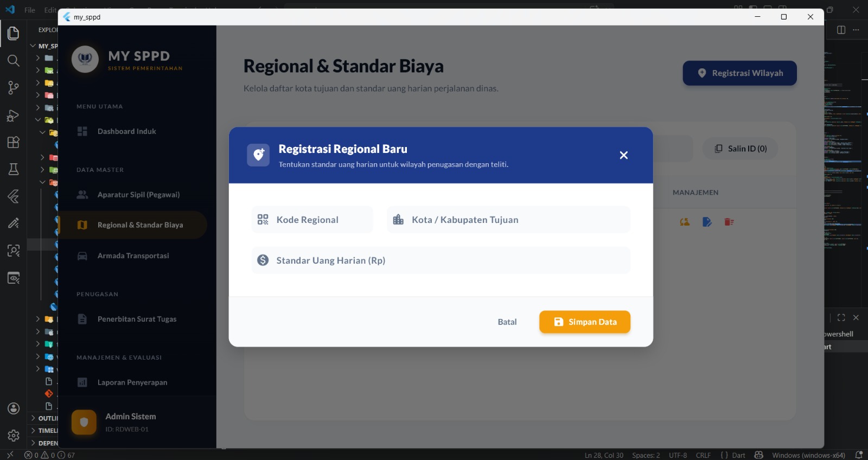Open Accounts in VS Code activity bar
Viewport: 868px width, 460px height.
(13, 408)
